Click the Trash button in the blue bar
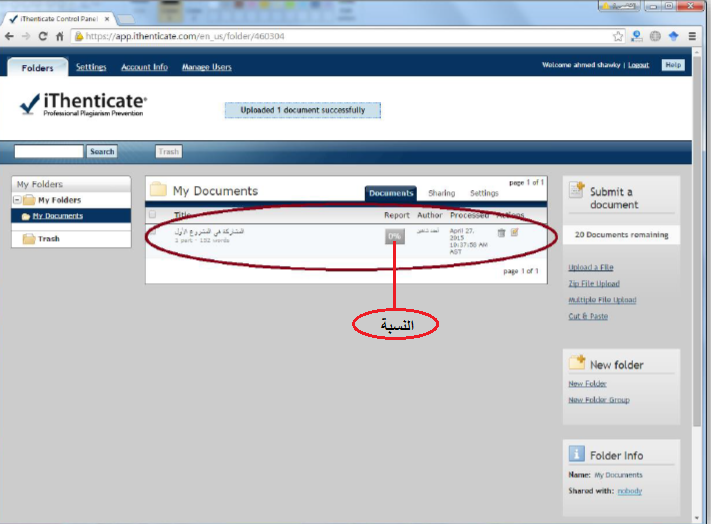The width and height of the screenshot is (711, 524). pyautogui.click(x=169, y=151)
